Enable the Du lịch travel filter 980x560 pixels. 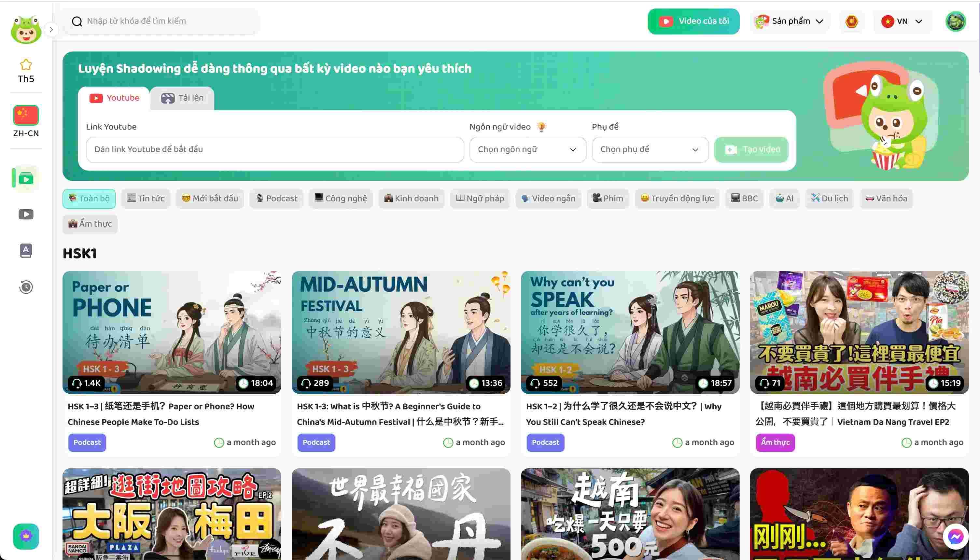pos(829,199)
